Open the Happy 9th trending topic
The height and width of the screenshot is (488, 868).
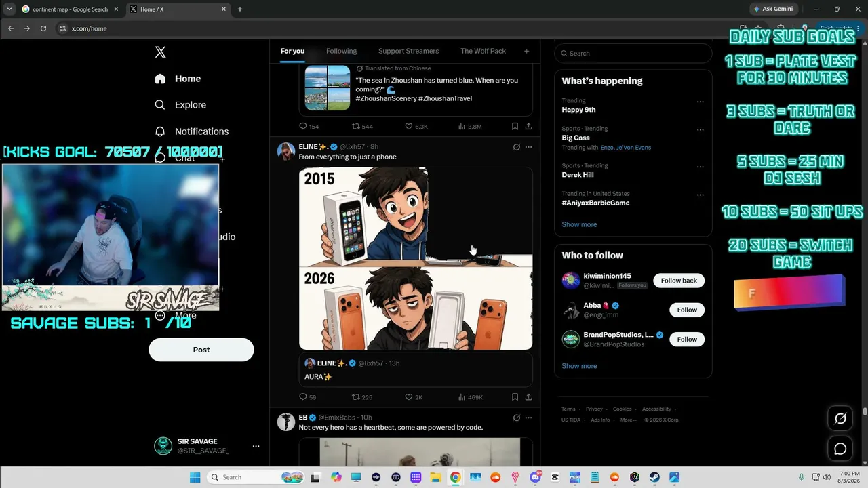pyautogui.click(x=578, y=110)
